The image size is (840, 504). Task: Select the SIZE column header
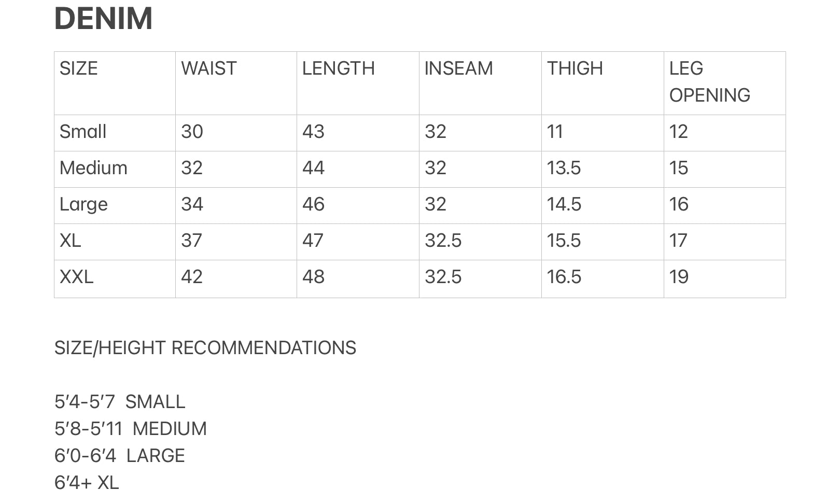(x=79, y=68)
